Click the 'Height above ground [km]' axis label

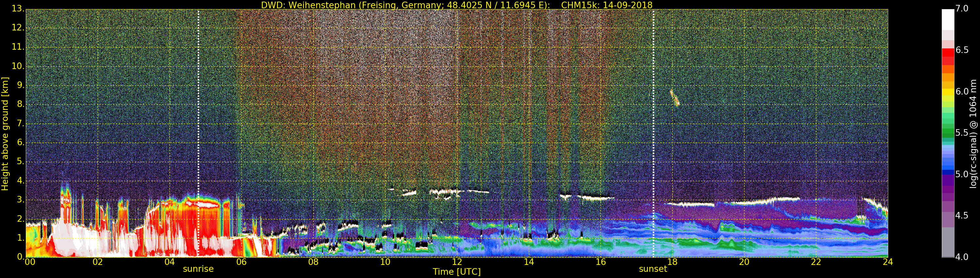[x=5, y=134]
